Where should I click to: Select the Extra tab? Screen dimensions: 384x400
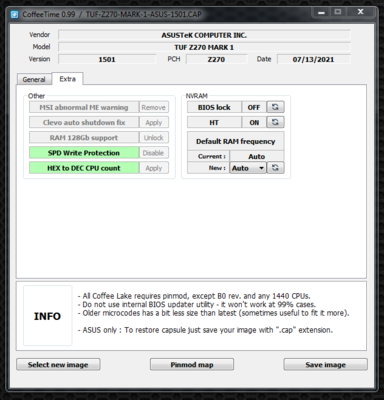click(68, 79)
